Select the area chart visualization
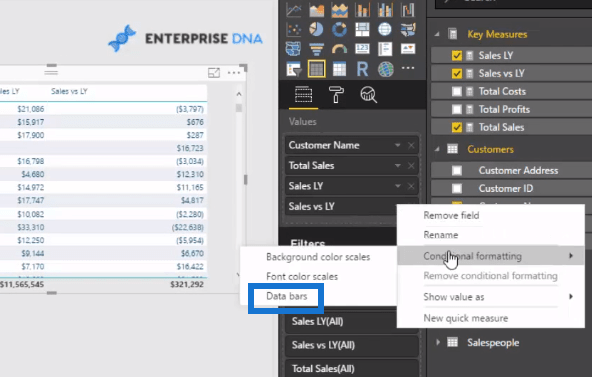This screenshot has height=377, width=592. (x=316, y=10)
